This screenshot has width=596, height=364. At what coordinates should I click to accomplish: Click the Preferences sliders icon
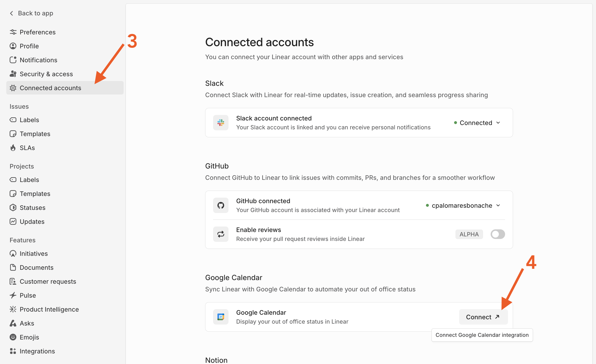tap(13, 32)
